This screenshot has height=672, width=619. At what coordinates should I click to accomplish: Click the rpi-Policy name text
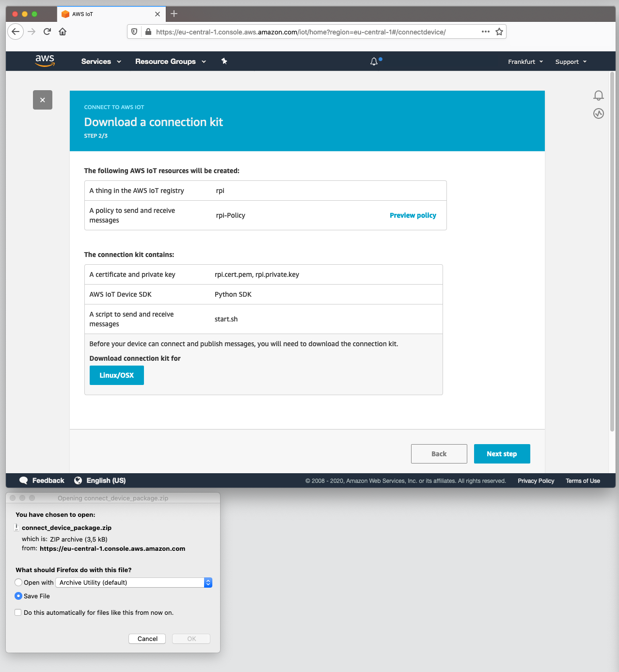pos(231,215)
